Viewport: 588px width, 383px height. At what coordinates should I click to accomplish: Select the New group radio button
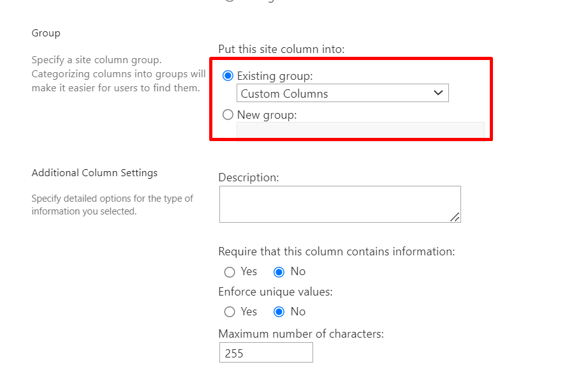pos(228,115)
